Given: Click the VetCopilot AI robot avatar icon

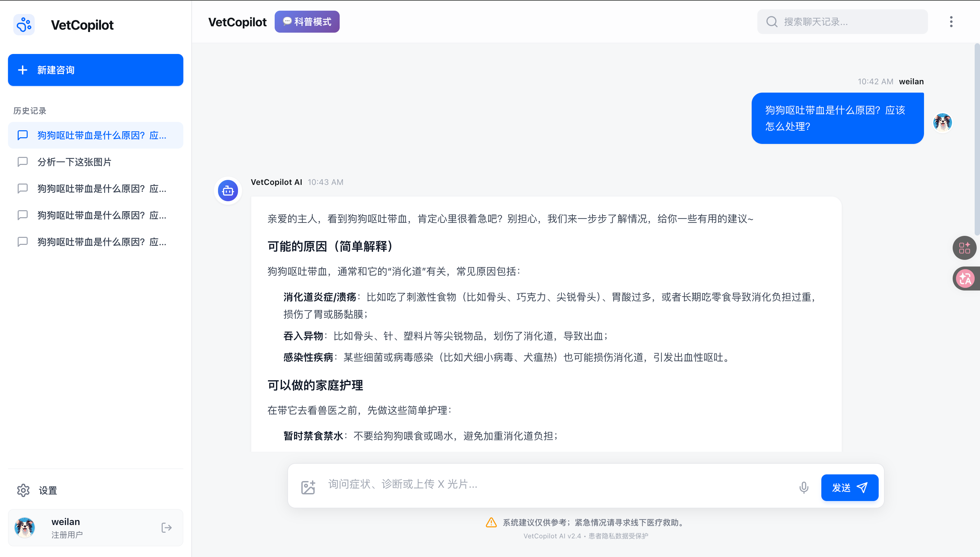Looking at the screenshot, I should pyautogui.click(x=228, y=191).
